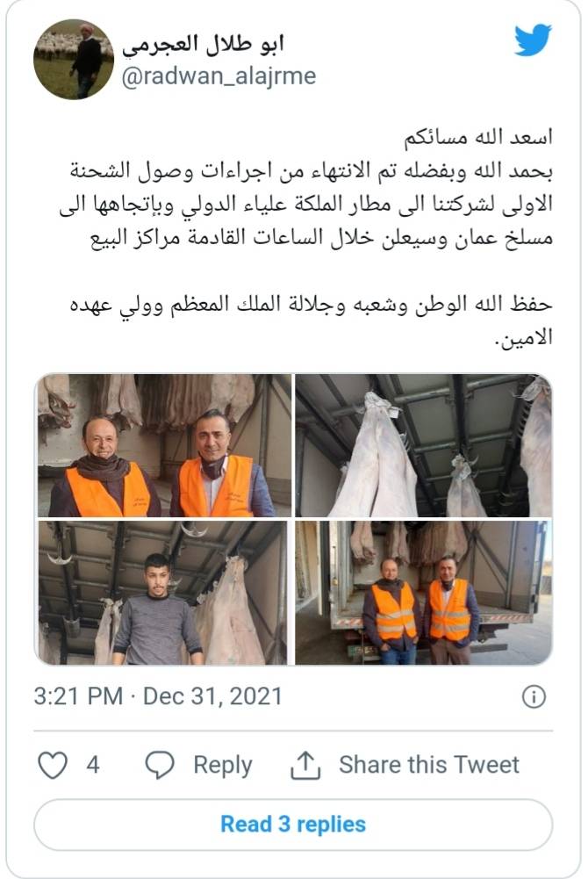Open the profile avatar of the tweet author
Screen dimensions: 588x879
74,60
